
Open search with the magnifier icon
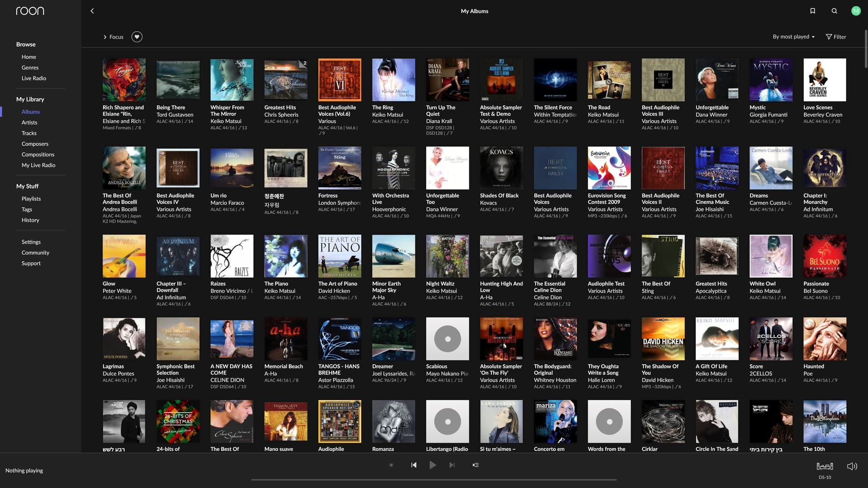tap(835, 11)
